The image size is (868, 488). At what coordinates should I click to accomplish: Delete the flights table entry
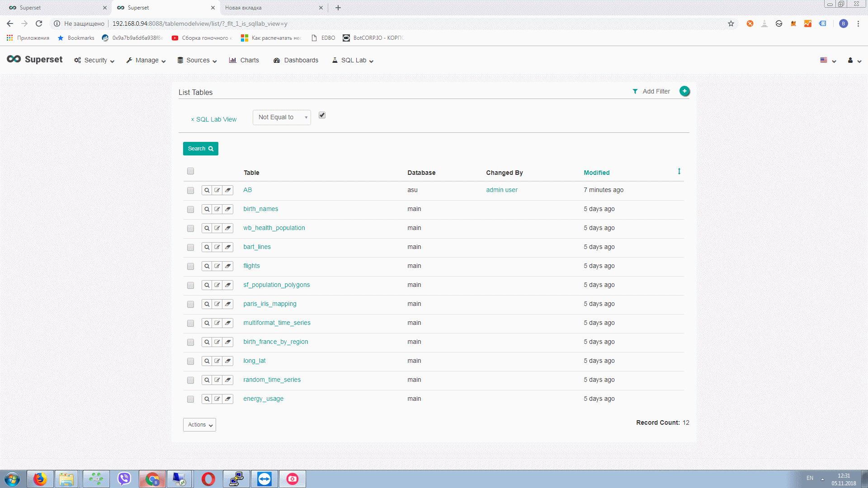(x=228, y=266)
